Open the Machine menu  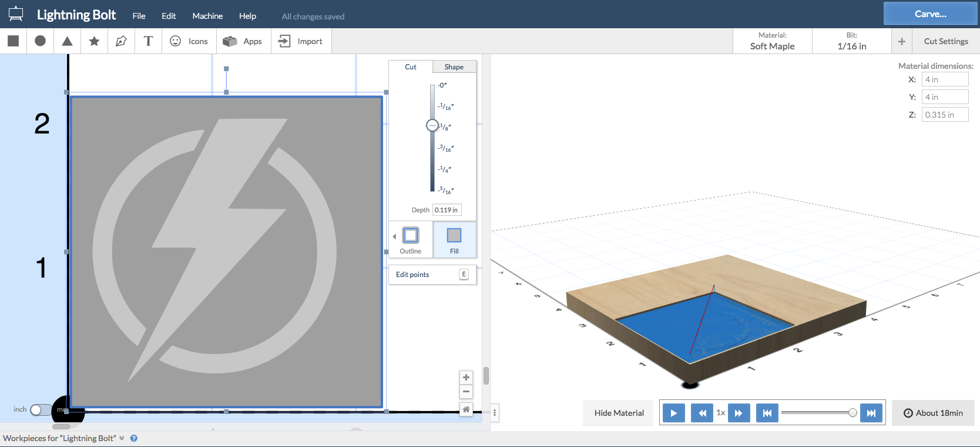pos(207,16)
